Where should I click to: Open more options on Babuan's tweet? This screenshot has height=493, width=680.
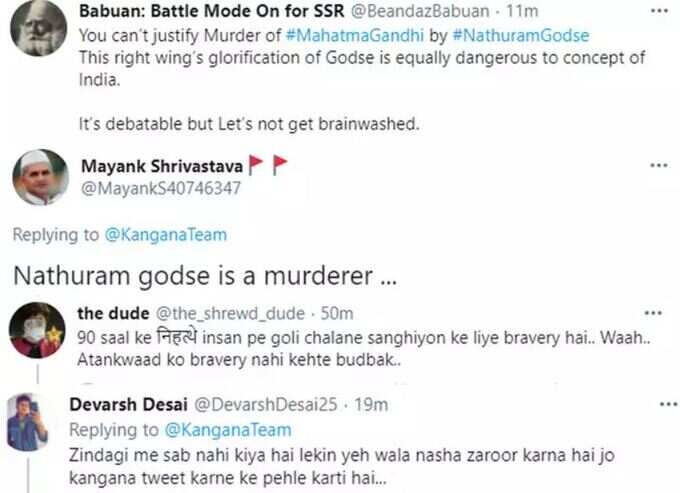click(659, 11)
